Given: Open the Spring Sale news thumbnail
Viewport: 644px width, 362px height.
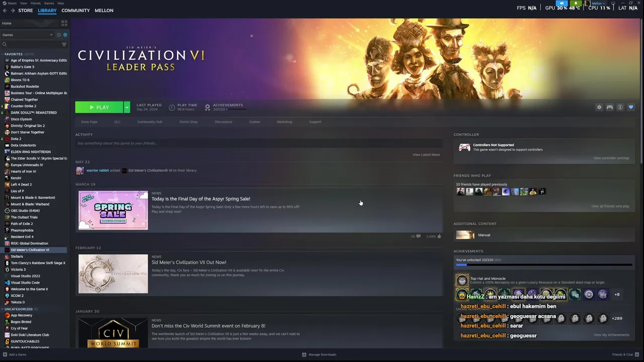Looking at the screenshot, I should (113, 210).
